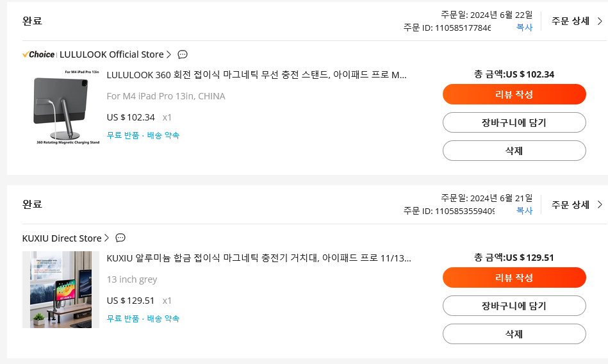Open LULULOOK 360 product title link
The height and width of the screenshot is (364, 608).
point(256,75)
